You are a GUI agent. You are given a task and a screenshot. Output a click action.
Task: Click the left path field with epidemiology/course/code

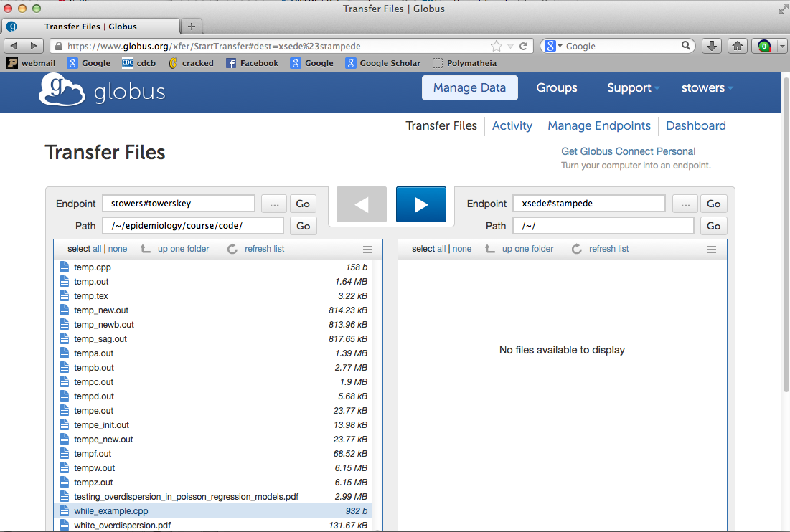click(x=193, y=226)
